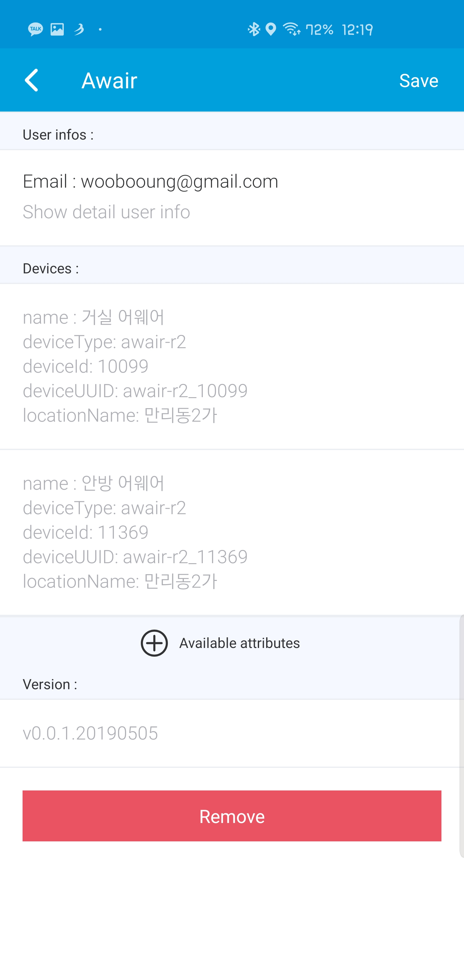Expand Available attributes plus icon
Image resolution: width=464 pixels, height=980 pixels.
coord(154,643)
